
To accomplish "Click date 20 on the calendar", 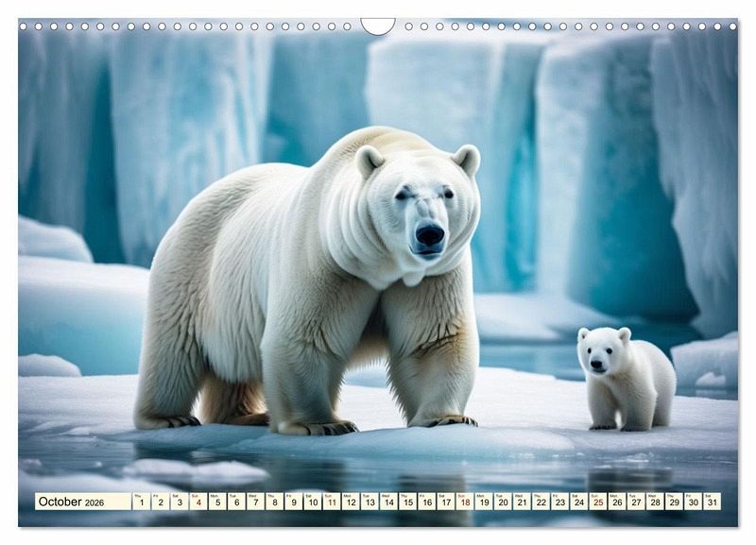I will (x=502, y=502).
